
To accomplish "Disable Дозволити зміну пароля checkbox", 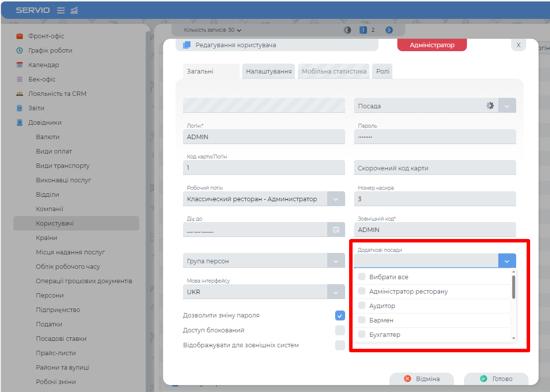I will pyautogui.click(x=340, y=315).
